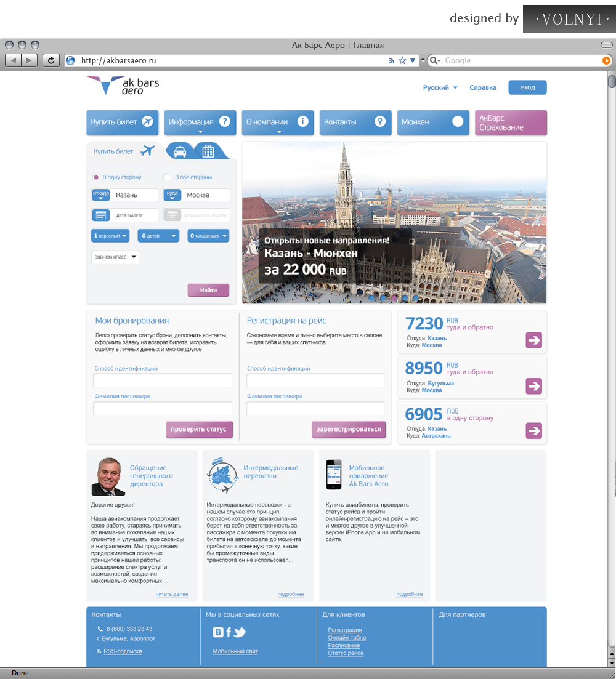Click the Ak Bars Aero logo
The height and width of the screenshot is (679, 616).
click(x=123, y=86)
